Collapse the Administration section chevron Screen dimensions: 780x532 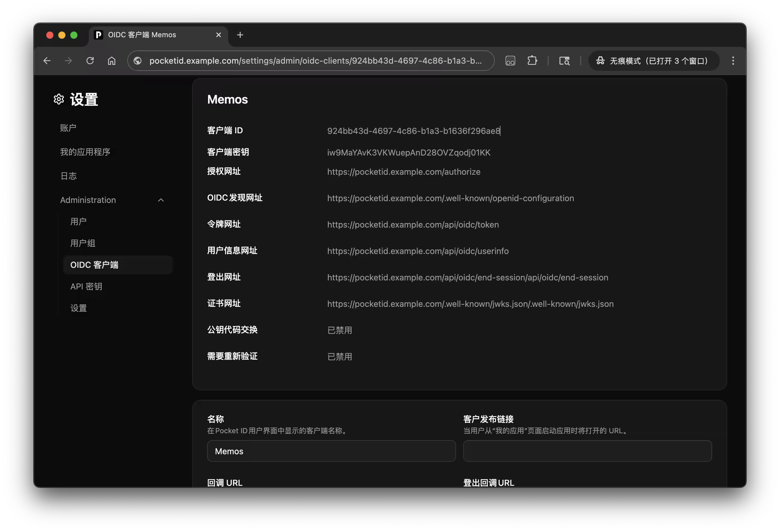pyautogui.click(x=161, y=200)
